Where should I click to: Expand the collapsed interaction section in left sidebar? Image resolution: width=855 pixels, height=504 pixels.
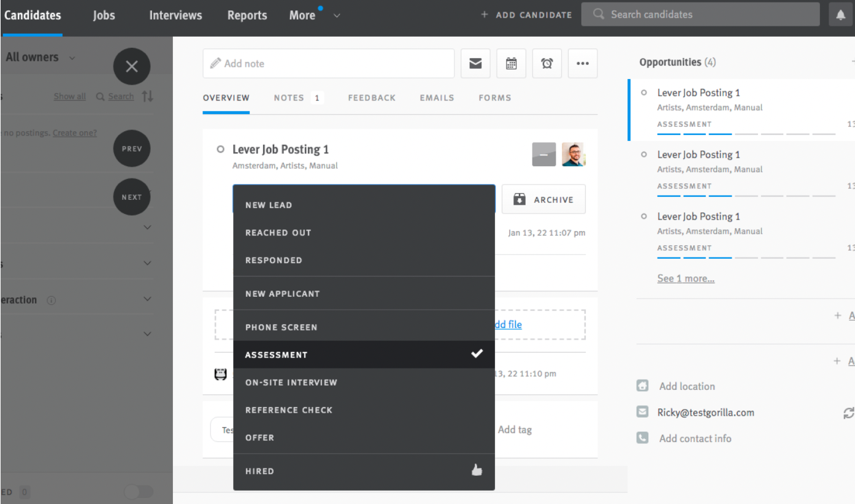point(147,299)
